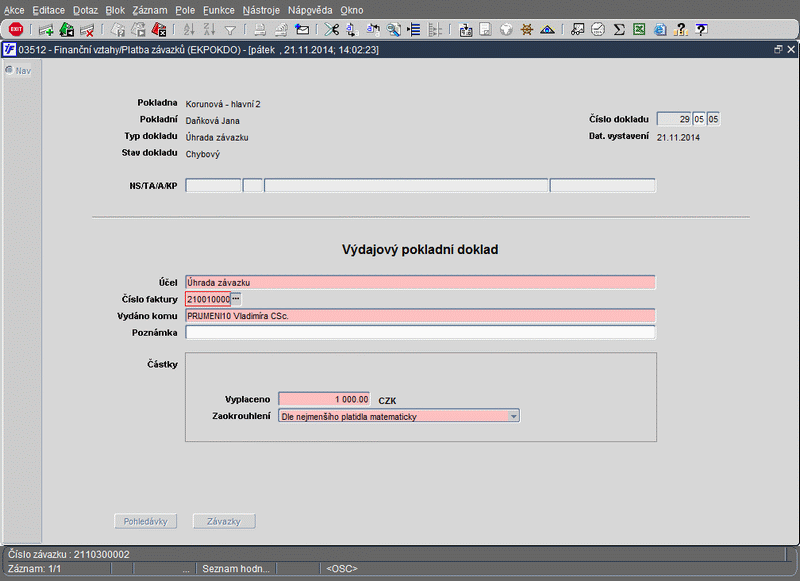Click the Výdajový pokladní doklad heading
The width and height of the screenshot is (800, 581).
click(420, 249)
